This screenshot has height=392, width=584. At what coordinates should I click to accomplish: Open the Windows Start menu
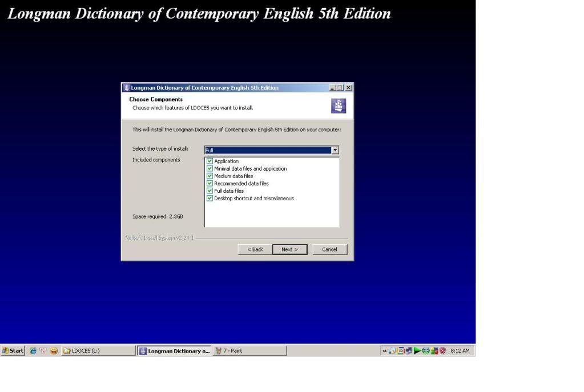[x=13, y=351]
